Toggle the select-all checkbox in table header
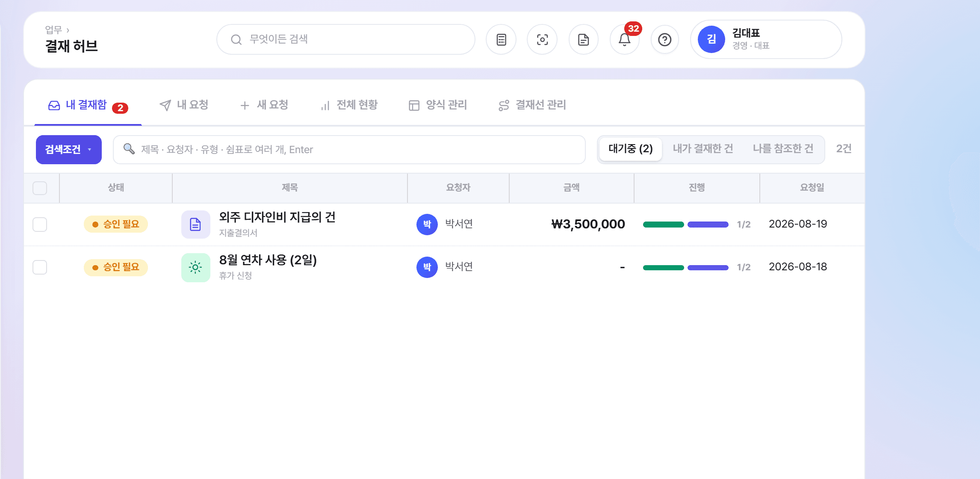The image size is (980, 479). [x=40, y=188]
